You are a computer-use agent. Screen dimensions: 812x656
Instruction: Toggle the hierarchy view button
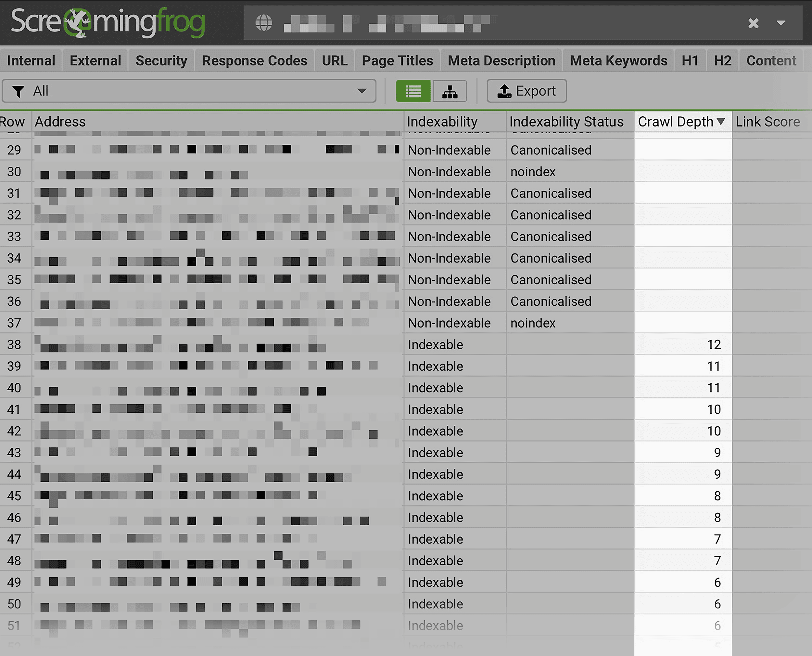point(449,91)
